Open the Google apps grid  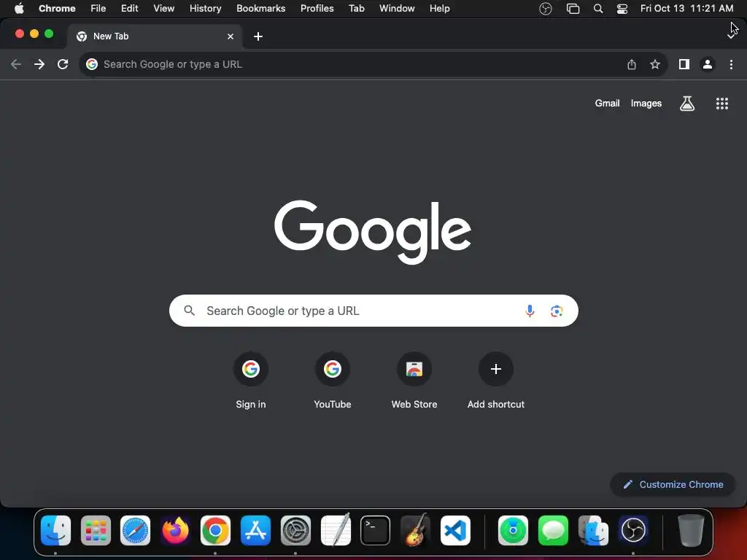coord(722,104)
